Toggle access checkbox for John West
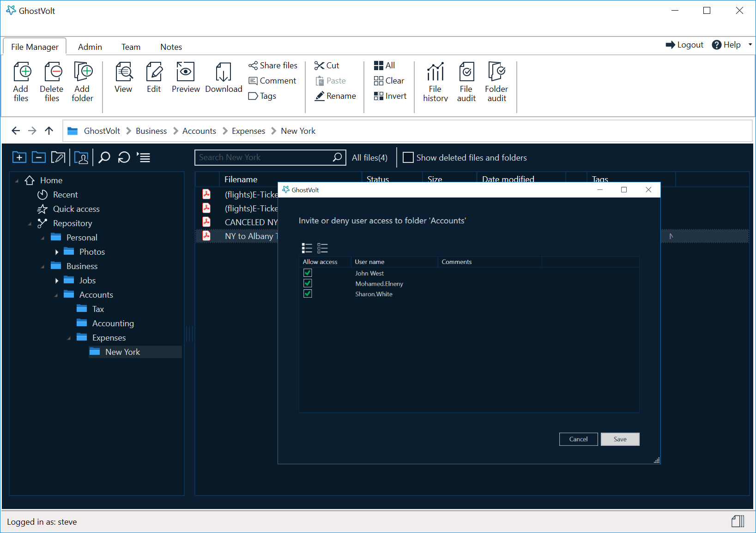 pyautogui.click(x=308, y=273)
